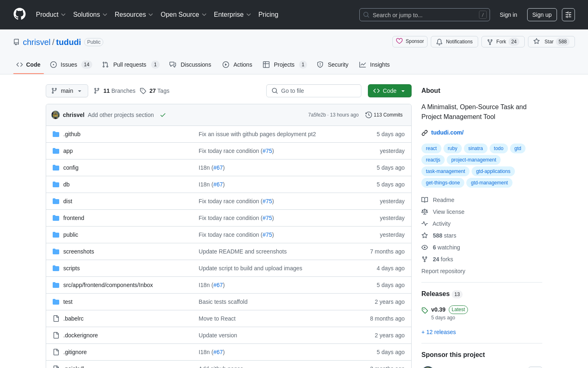The width and height of the screenshot is (588, 368).
Task: Open the db folder
Action: 66,184
